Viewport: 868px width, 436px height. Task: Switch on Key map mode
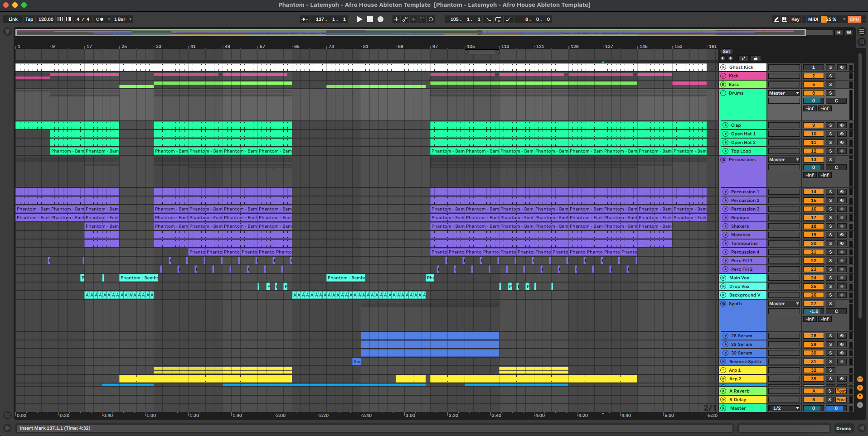pyautogui.click(x=795, y=19)
